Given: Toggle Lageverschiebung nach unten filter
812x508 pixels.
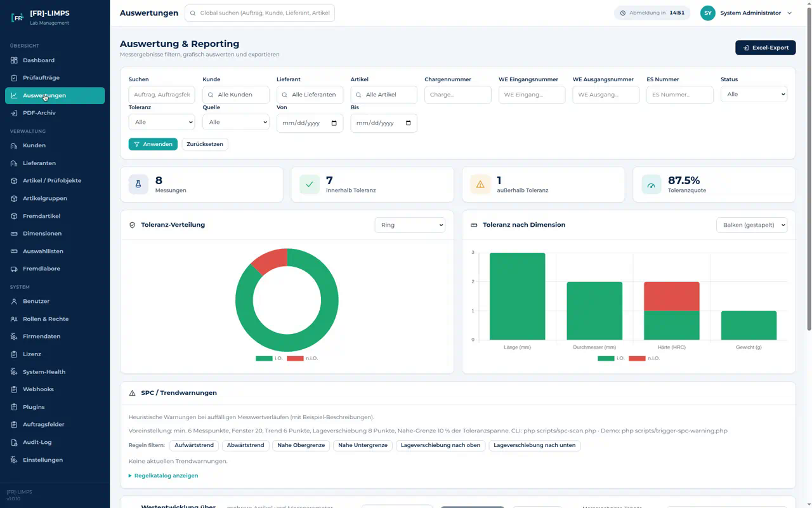Looking at the screenshot, I should point(535,445).
